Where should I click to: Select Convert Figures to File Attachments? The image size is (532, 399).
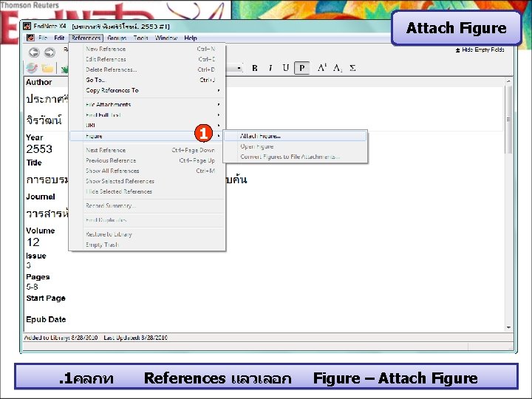tap(295, 157)
